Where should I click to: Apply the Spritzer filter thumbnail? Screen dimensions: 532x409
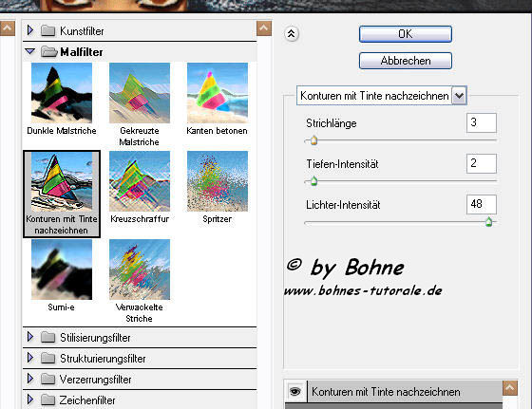(218, 181)
